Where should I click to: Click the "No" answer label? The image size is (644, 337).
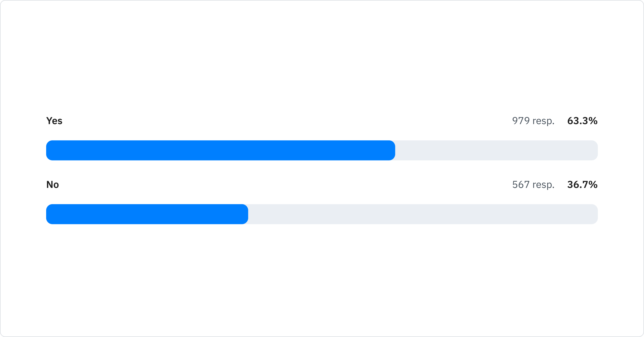coord(53,185)
